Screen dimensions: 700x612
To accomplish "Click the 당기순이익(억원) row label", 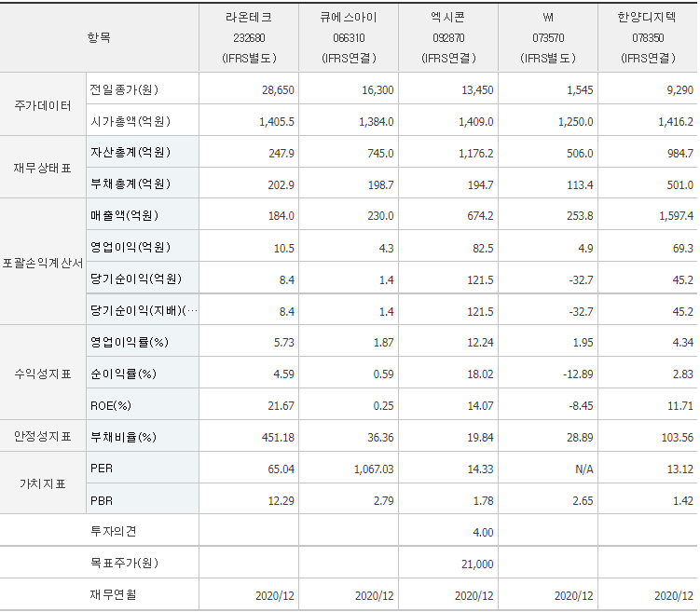I will click(136, 279).
